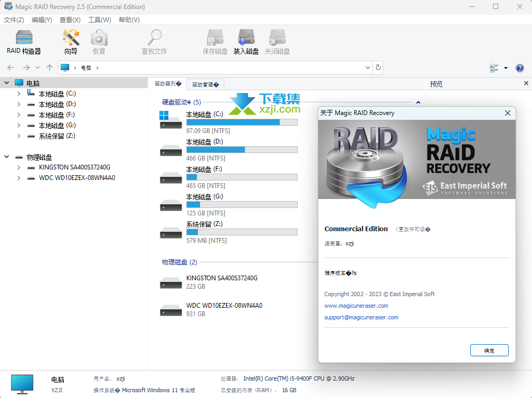Open the 查看(X) menu

(70, 20)
